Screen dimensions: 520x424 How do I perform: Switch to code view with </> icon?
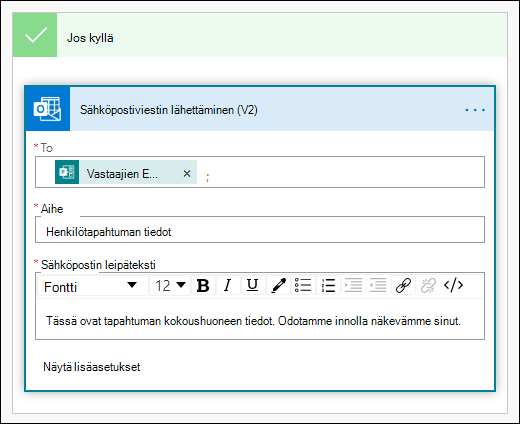coord(454,286)
